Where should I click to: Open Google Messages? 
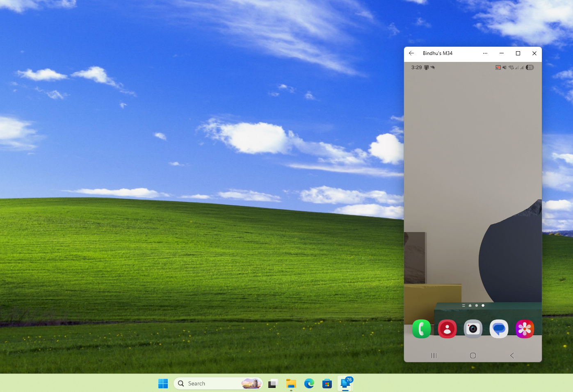coord(499,328)
